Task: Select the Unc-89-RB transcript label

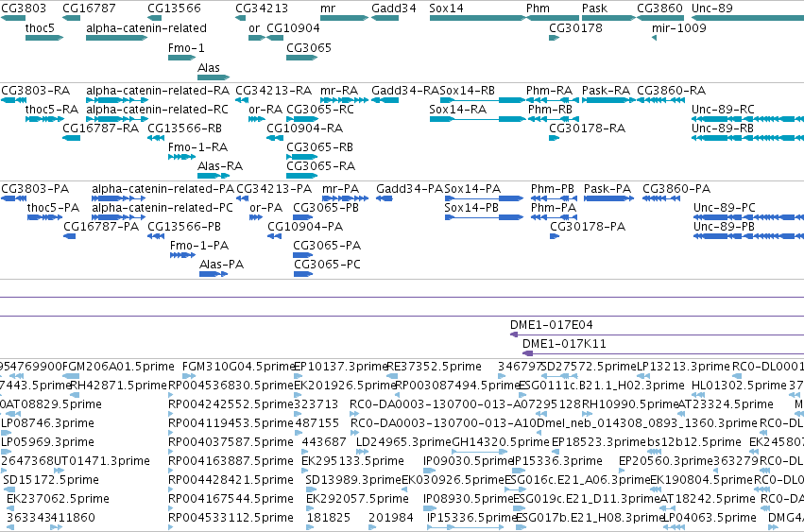Action: 723,129
